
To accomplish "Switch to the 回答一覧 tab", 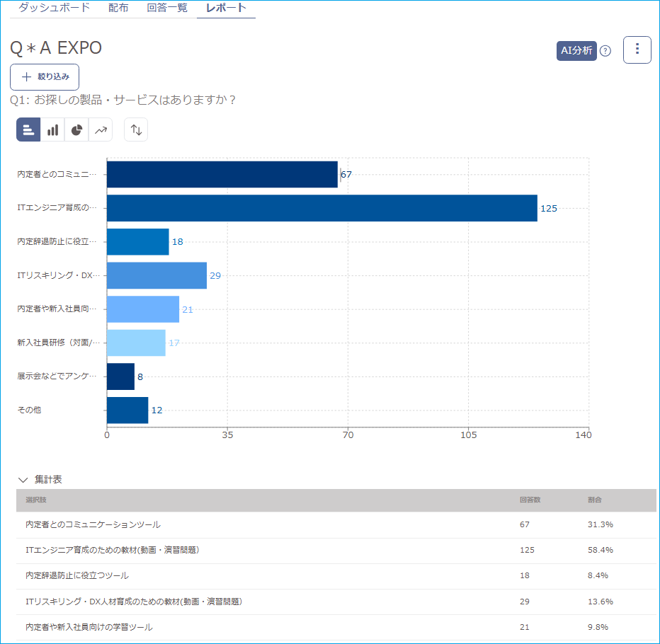I will (167, 8).
